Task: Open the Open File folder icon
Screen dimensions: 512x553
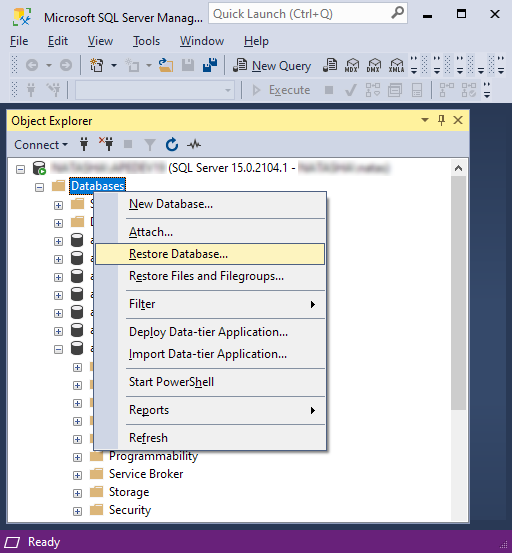Action: pos(166,65)
